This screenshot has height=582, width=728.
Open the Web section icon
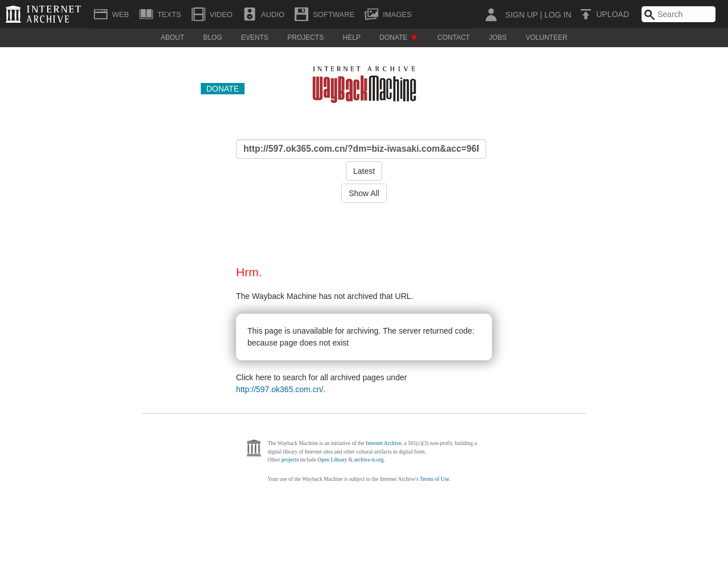101,14
